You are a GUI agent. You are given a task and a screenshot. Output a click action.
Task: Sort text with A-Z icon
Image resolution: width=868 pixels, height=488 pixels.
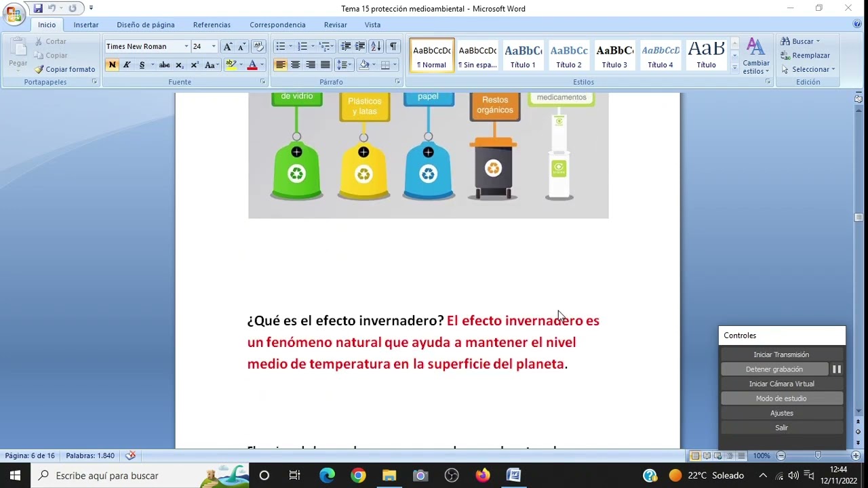[x=376, y=47]
